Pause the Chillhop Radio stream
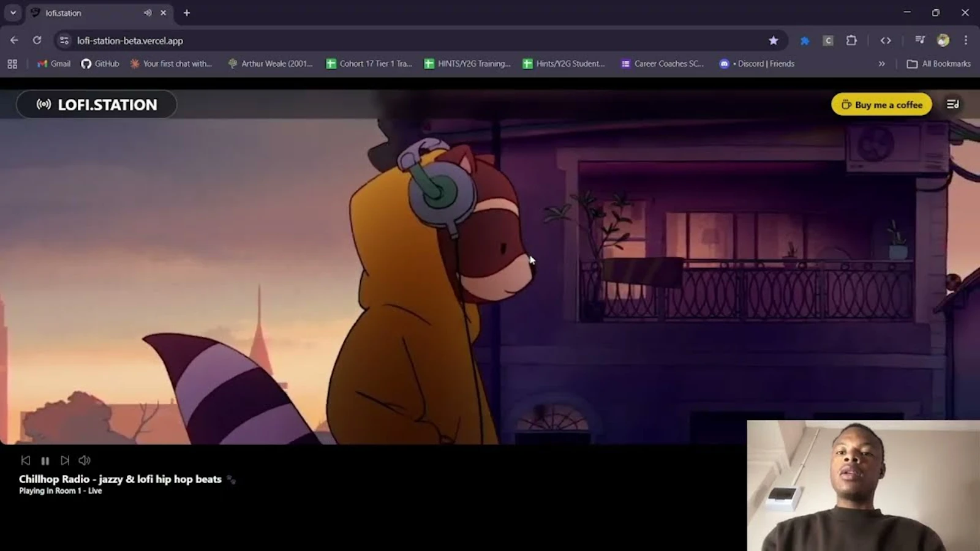 click(45, 460)
